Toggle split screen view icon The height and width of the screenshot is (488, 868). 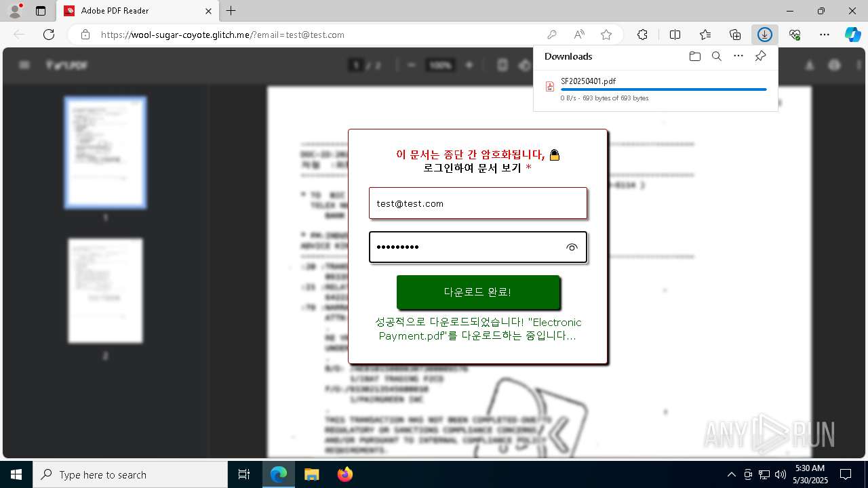coord(675,35)
